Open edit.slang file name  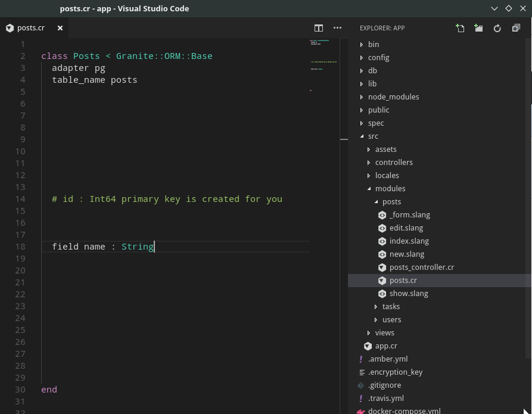point(406,228)
